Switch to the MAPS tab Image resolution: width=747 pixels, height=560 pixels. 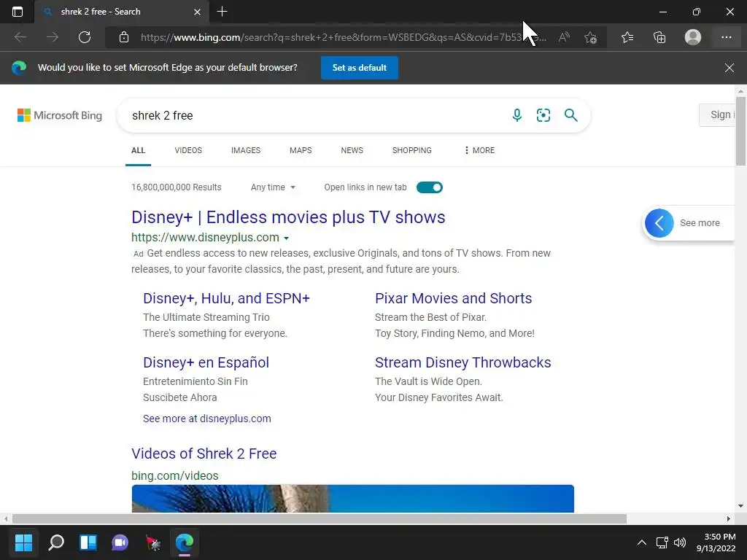[301, 150]
